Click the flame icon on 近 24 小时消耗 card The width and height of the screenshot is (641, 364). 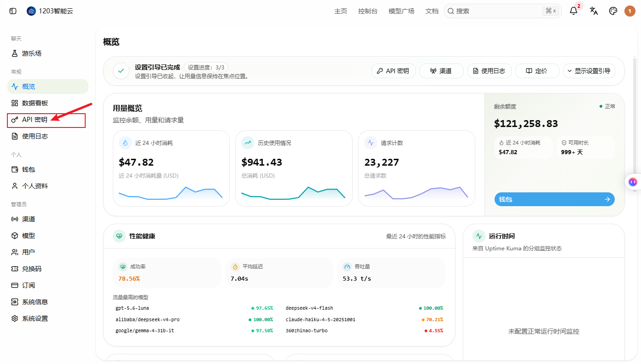point(125,143)
